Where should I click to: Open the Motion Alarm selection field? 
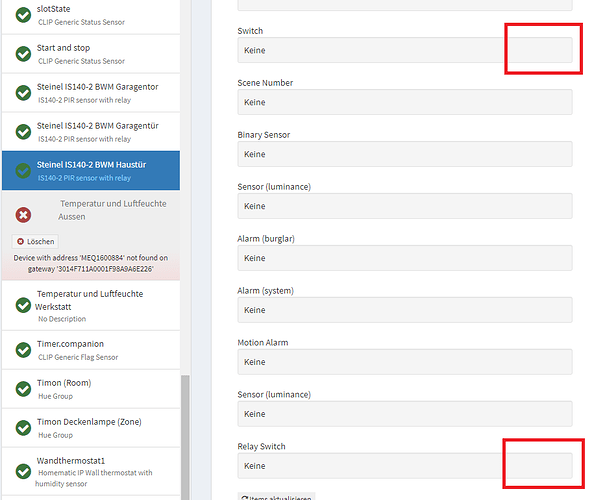405,362
